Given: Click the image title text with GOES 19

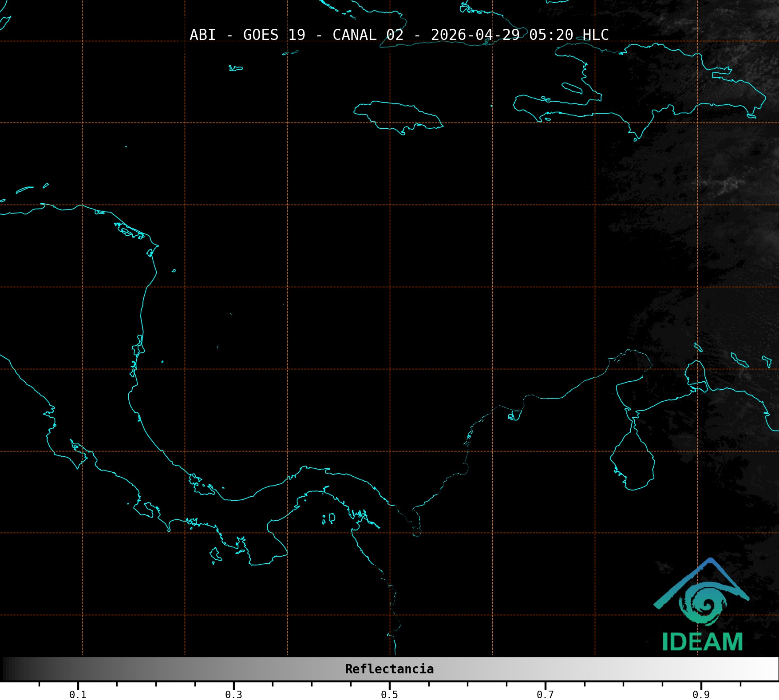Looking at the screenshot, I should 399,35.
